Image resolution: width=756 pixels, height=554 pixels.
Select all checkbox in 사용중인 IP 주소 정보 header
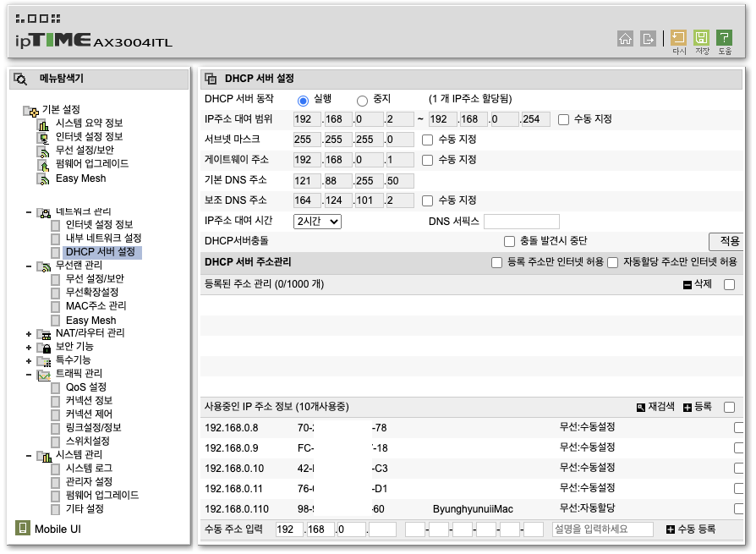pyautogui.click(x=729, y=408)
